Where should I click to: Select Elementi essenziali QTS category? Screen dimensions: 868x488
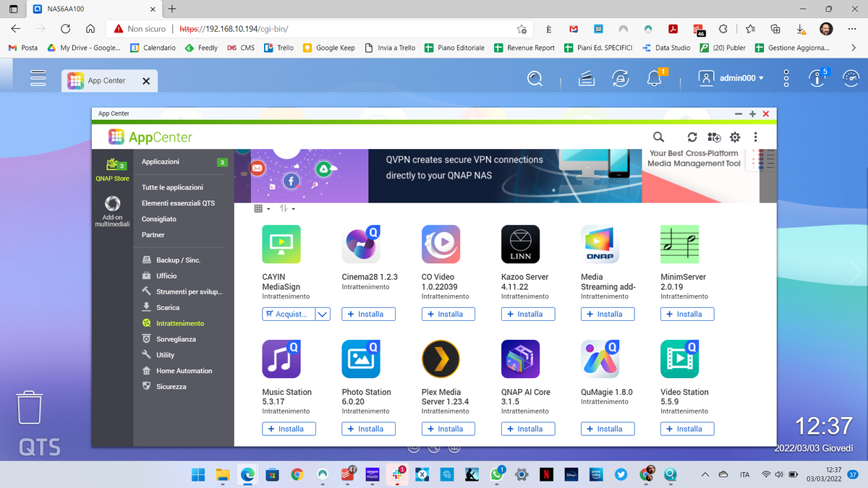178,203
